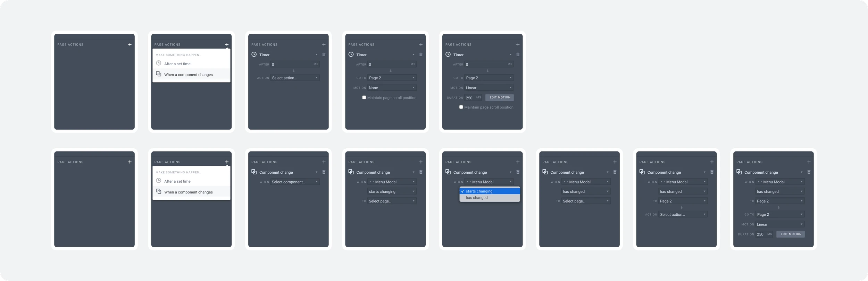
Task: Click plus icon in panel with "Select component…"
Action: click(x=324, y=162)
